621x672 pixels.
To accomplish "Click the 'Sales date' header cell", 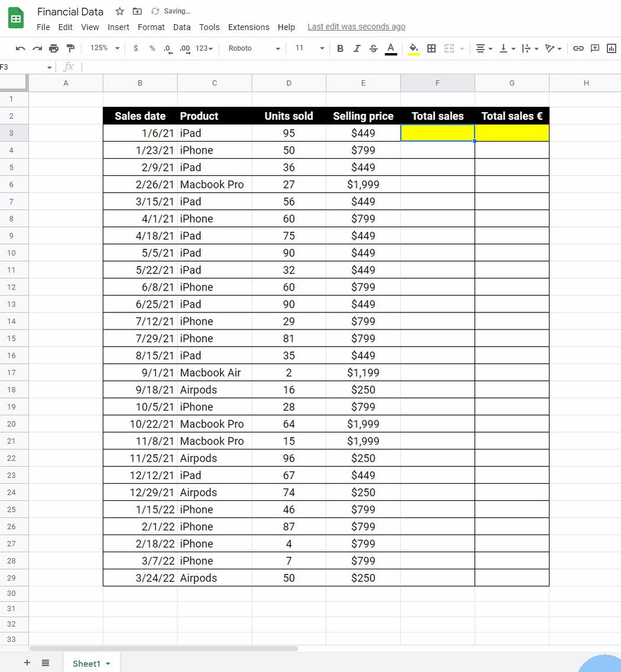I will pos(140,116).
